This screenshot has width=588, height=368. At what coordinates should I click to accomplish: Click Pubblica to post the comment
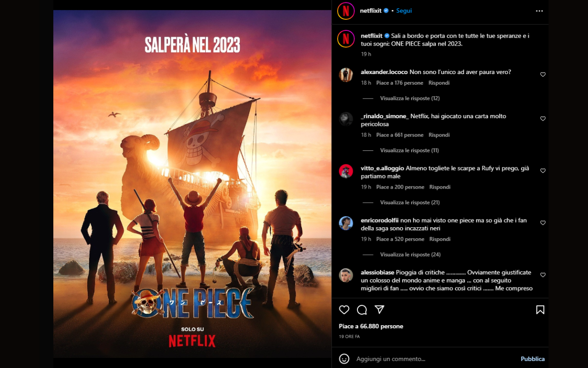(x=533, y=359)
